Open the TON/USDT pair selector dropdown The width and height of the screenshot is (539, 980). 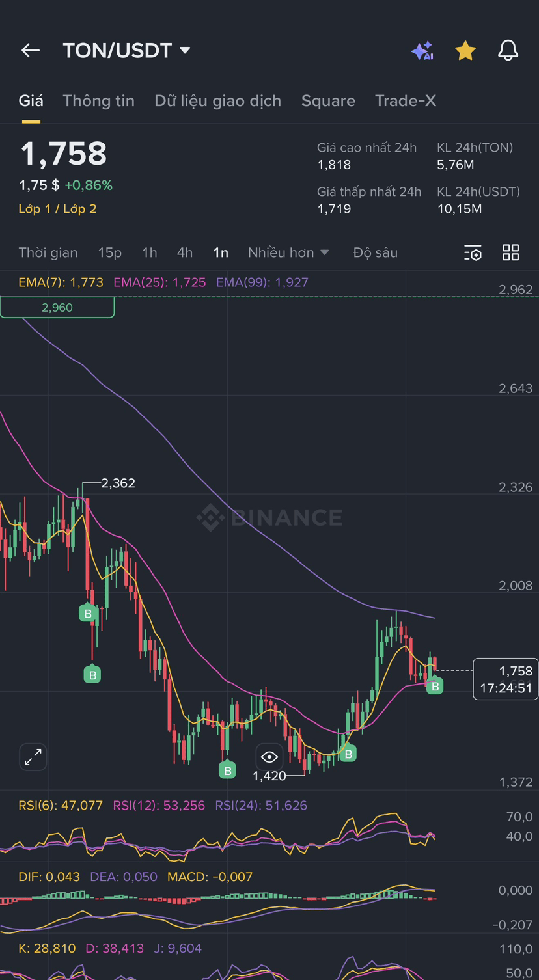click(x=127, y=50)
